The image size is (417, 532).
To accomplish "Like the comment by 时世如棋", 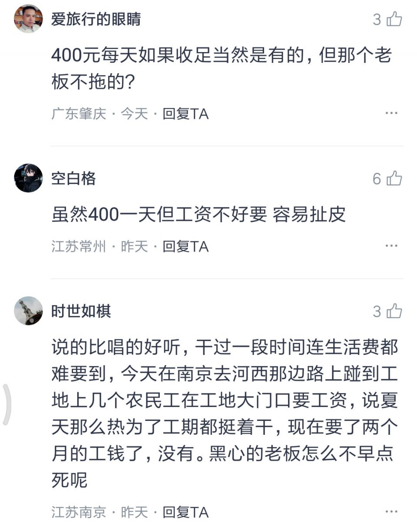I will click(394, 311).
